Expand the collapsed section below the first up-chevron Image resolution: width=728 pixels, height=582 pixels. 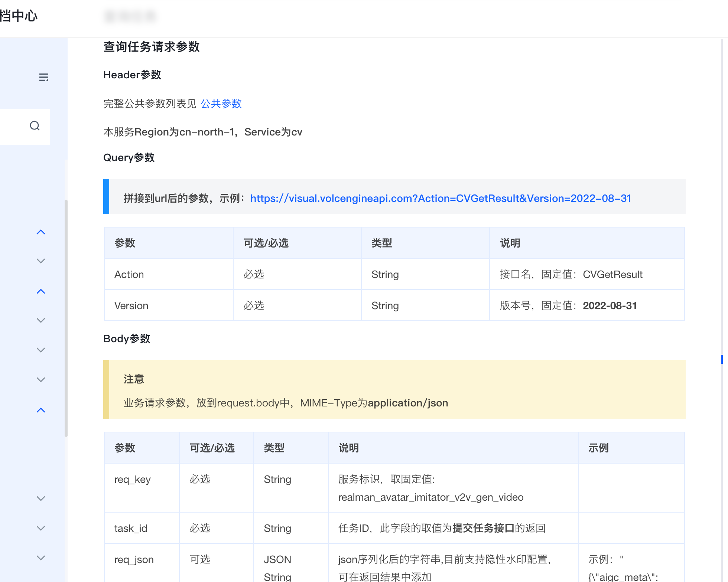41,261
